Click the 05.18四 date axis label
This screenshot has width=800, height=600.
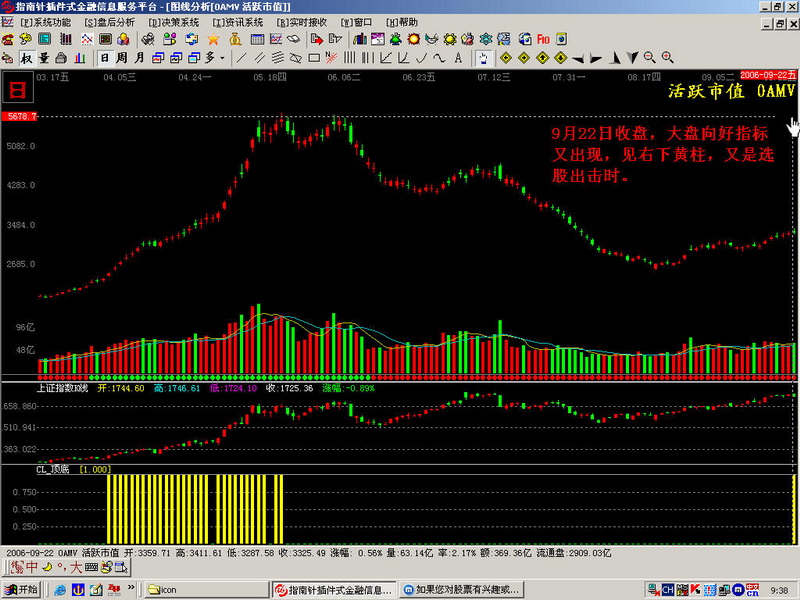click(x=270, y=78)
